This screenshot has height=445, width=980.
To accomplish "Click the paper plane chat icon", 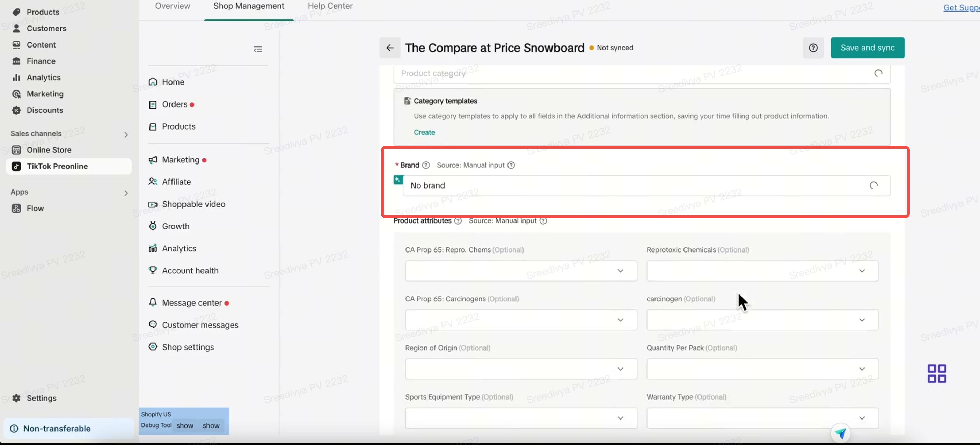I will (840, 433).
